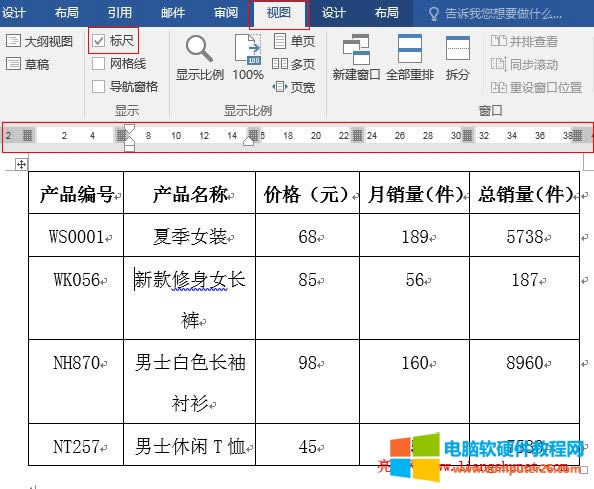Screen dimensions: 594x489
Task: Click the price cell 45
Action: pos(307,445)
